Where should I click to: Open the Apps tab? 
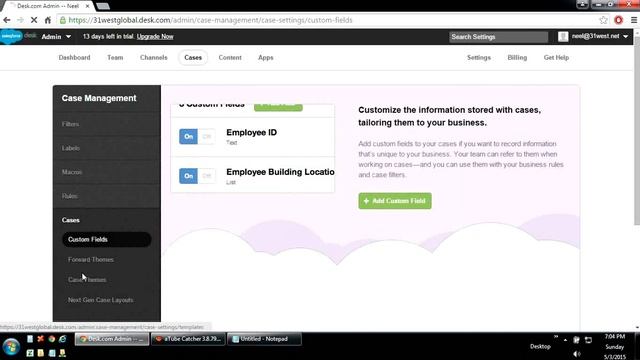pyautogui.click(x=265, y=58)
